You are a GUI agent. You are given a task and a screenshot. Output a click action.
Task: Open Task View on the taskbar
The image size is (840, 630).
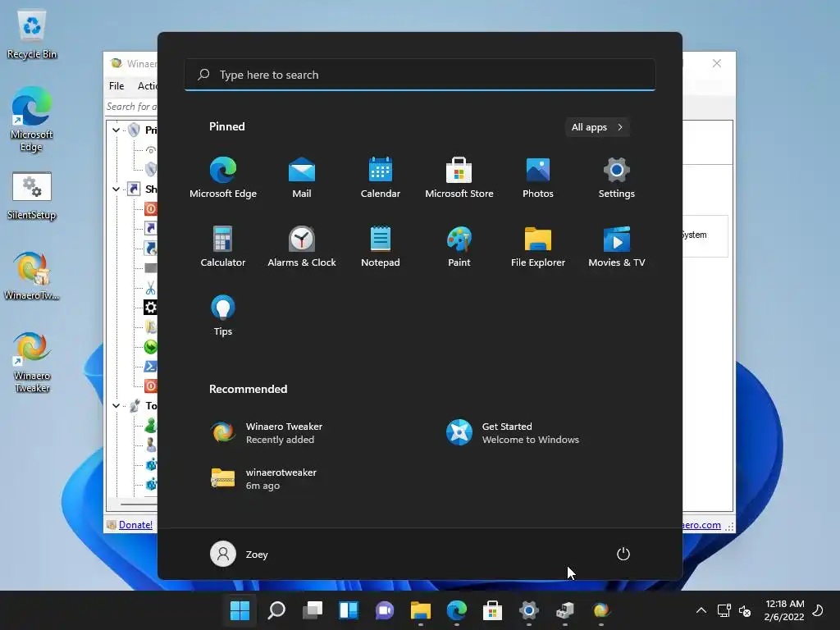tap(313, 610)
